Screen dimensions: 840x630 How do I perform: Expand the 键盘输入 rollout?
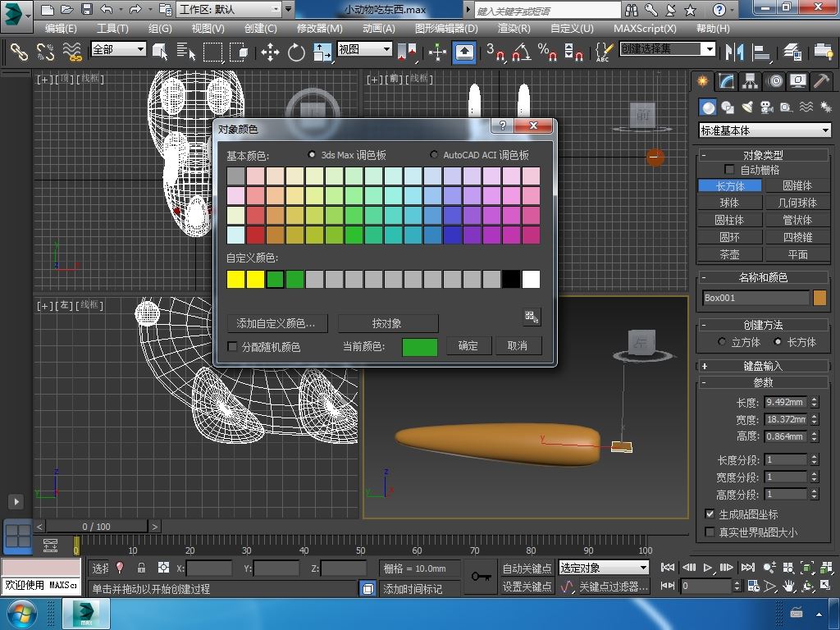point(763,366)
